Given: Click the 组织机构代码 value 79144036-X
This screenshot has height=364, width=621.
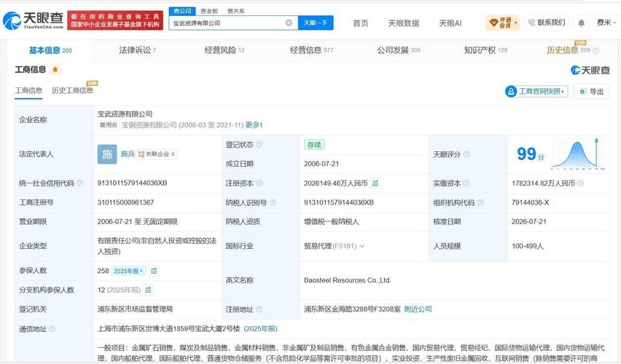Looking at the screenshot, I should pyautogui.click(x=530, y=202).
